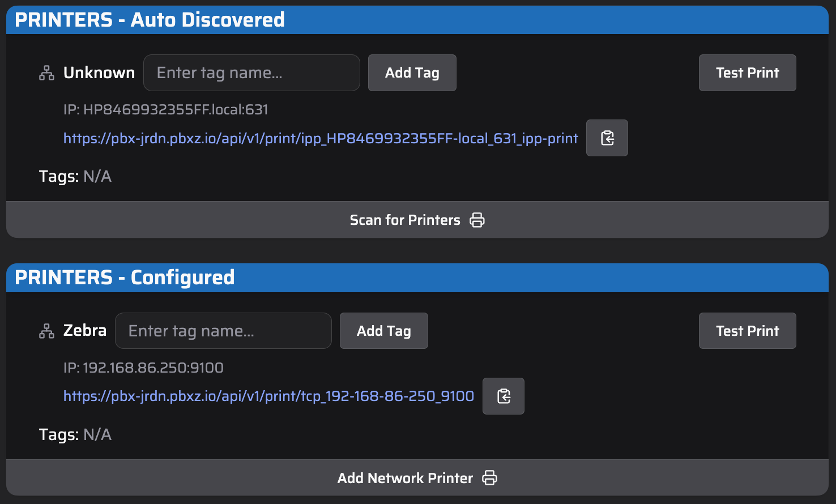Screen dimensions: 836x504
Task: Open the ipp-print URL for the HP printer
Action: click(x=320, y=138)
